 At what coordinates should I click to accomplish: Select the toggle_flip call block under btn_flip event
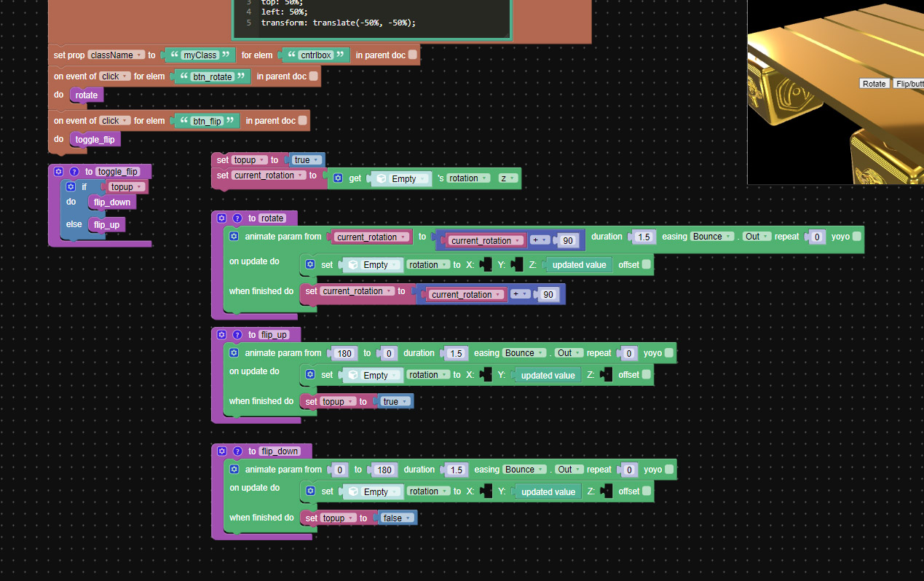(x=95, y=139)
